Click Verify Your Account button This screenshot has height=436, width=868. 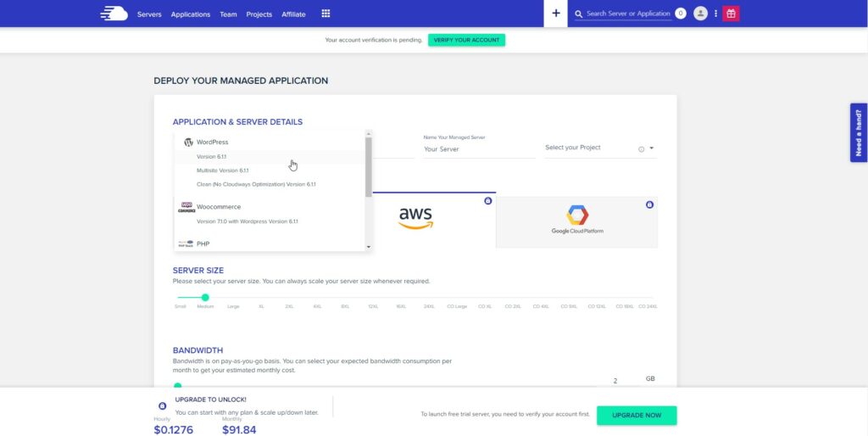tap(466, 40)
